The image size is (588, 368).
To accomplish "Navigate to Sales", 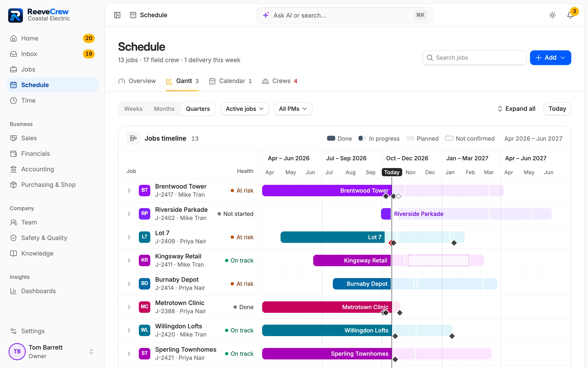I will pos(52,138).
